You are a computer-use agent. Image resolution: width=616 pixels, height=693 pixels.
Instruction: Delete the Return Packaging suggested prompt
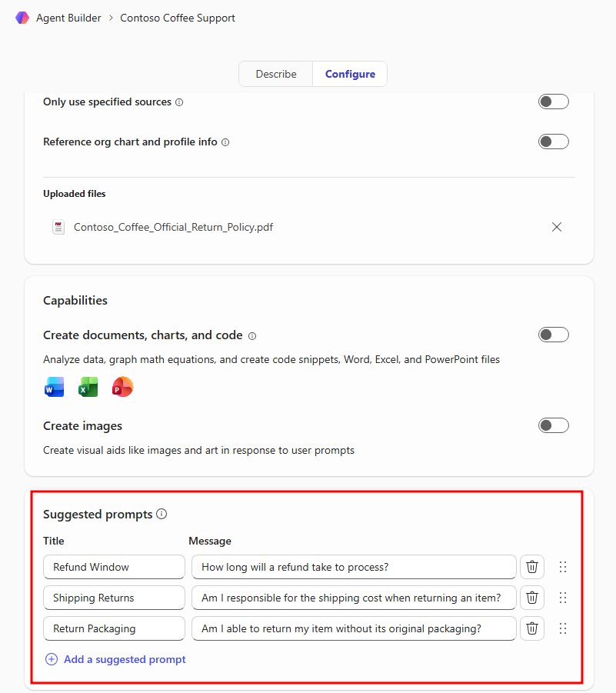click(x=531, y=628)
